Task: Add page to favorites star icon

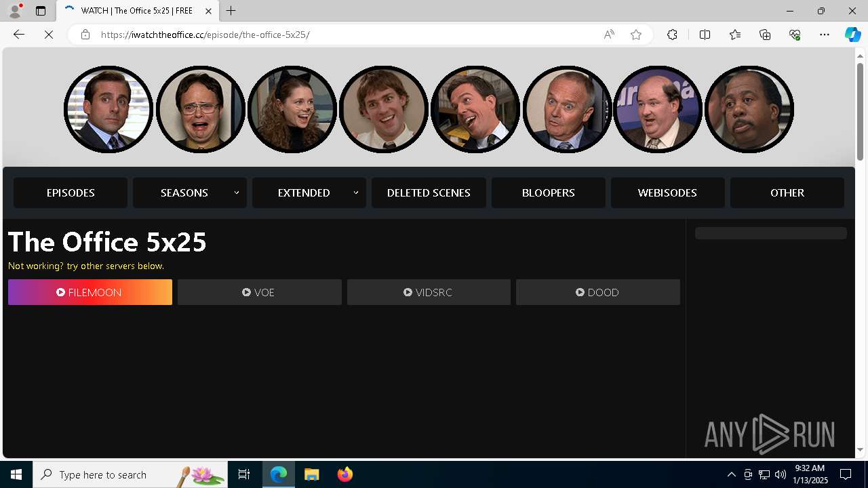Action: point(636,35)
